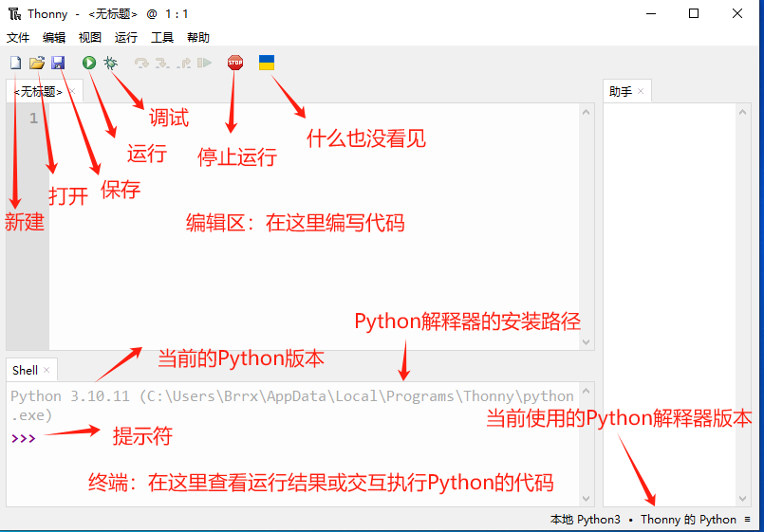
Task: Open the 帮助 menu
Action: tap(197, 38)
